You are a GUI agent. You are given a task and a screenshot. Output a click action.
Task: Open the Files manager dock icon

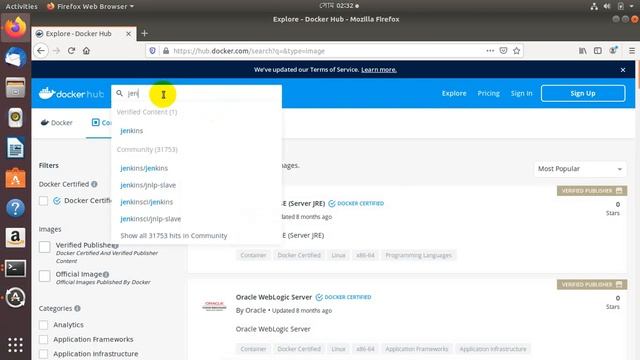[16, 87]
